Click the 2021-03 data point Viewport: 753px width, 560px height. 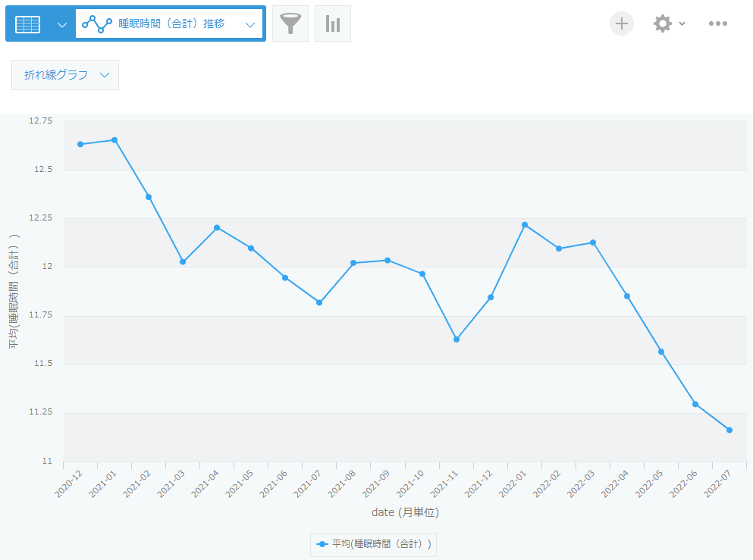pyautogui.click(x=183, y=261)
